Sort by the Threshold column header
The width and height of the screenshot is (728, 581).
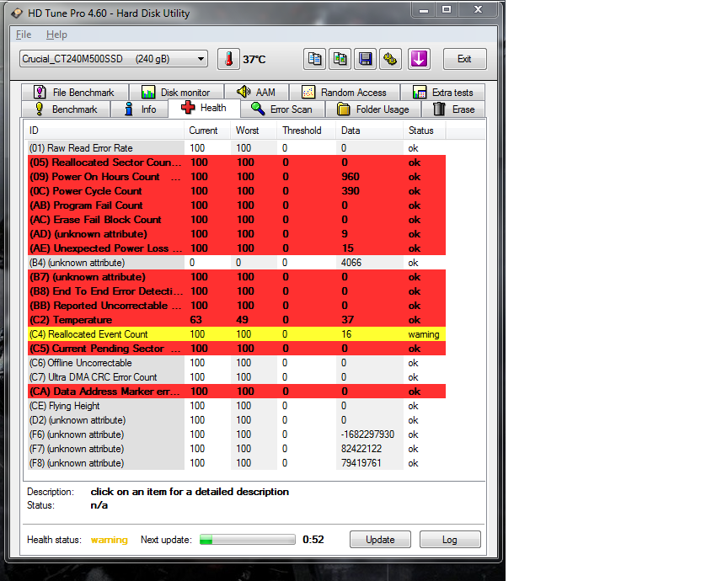point(307,131)
